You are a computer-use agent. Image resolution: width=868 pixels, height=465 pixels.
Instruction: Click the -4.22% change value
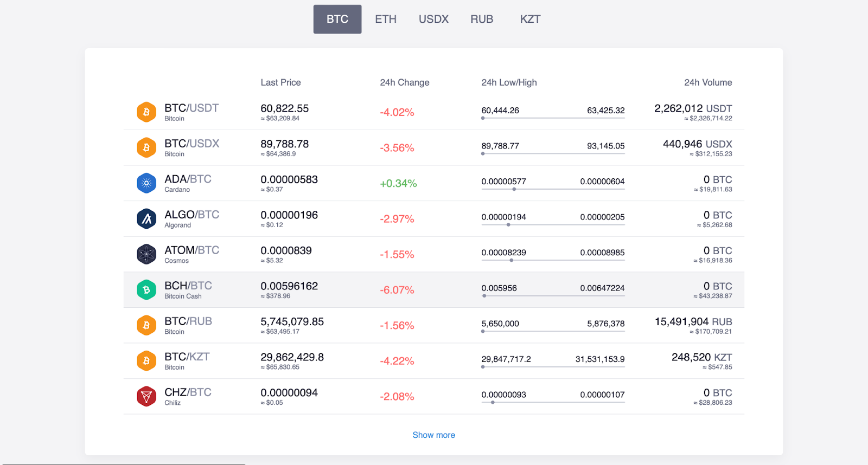(x=397, y=361)
